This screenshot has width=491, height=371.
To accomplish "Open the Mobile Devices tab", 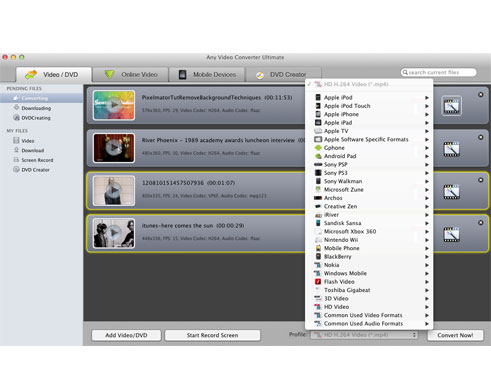I will click(x=207, y=75).
